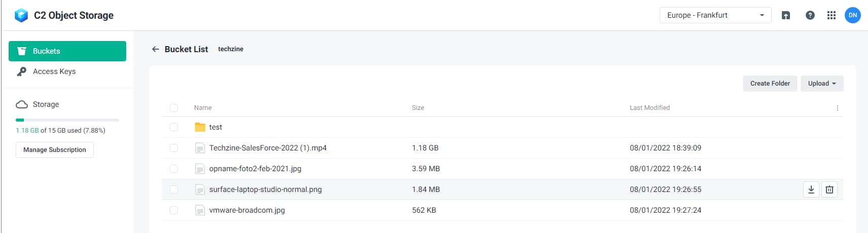Download surface-laptop-studio-normal.png with the download icon
This screenshot has height=233, width=868.
(811, 189)
